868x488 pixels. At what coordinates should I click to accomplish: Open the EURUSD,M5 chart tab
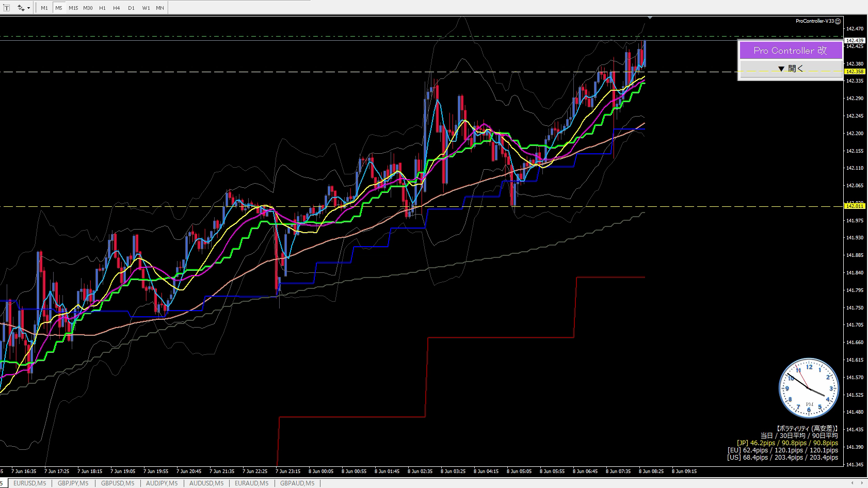[29, 483]
